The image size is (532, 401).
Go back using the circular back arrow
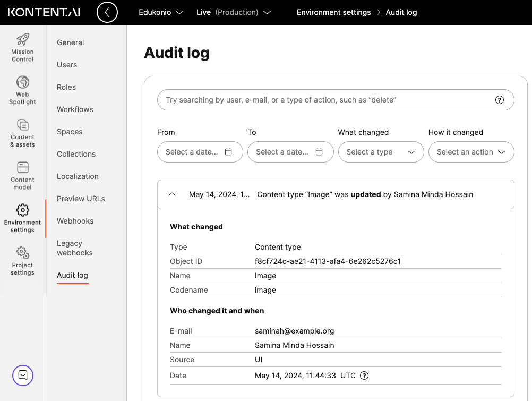(107, 12)
